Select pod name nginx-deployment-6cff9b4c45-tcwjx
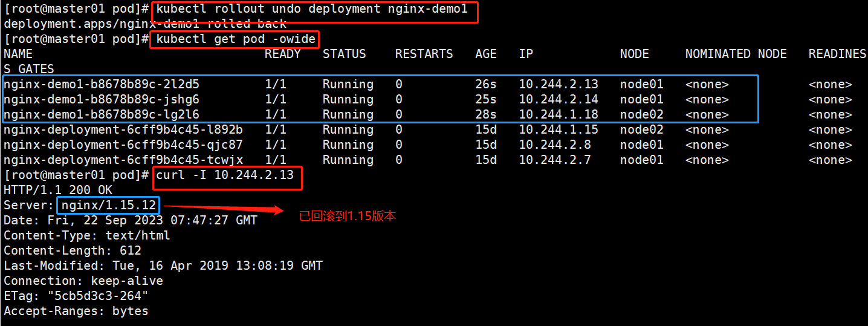 (x=123, y=160)
